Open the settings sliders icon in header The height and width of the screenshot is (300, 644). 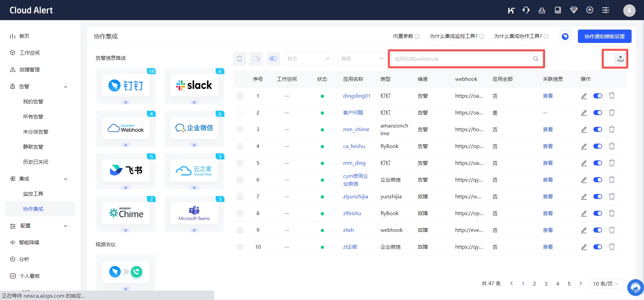tap(606, 10)
